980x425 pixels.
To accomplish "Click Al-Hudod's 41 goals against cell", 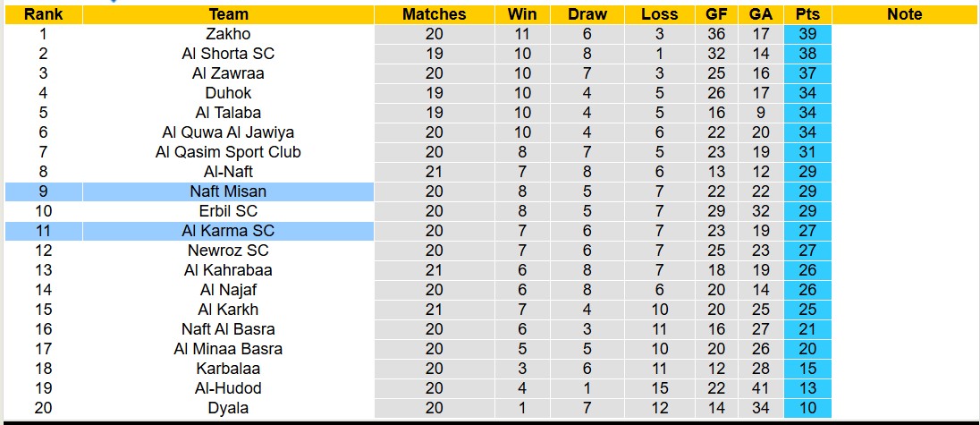I will click(761, 388).
